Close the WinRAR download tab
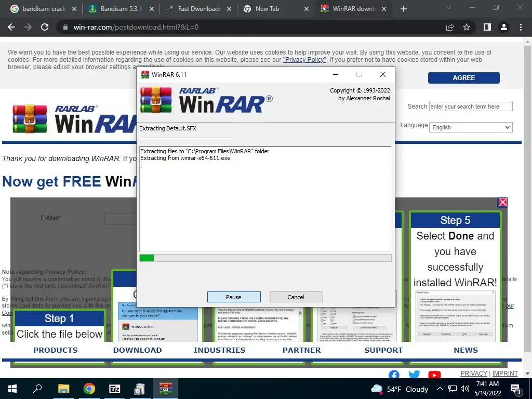This screenshot has width=532, height=399. [384, 9]
